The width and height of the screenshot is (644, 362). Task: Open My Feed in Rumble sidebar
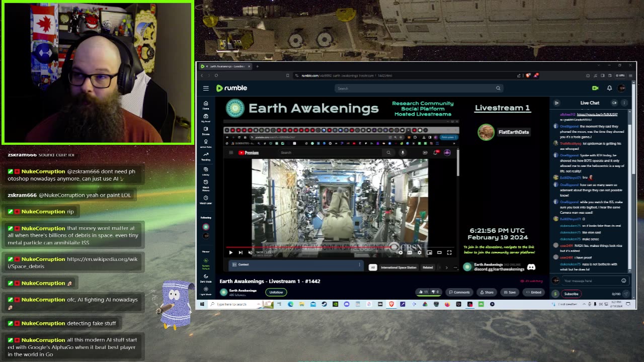[x=206, y=118]
